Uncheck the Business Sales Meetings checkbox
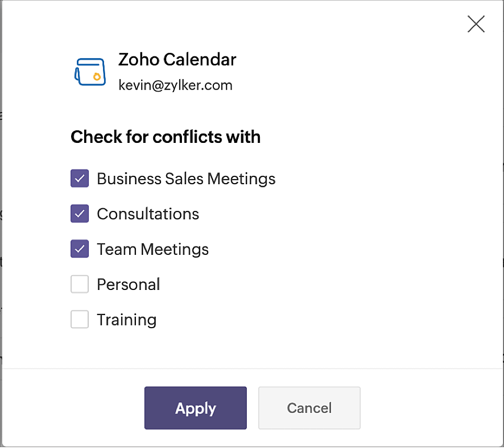This screenshot has height=448, width=504. (x=79, y=178)
